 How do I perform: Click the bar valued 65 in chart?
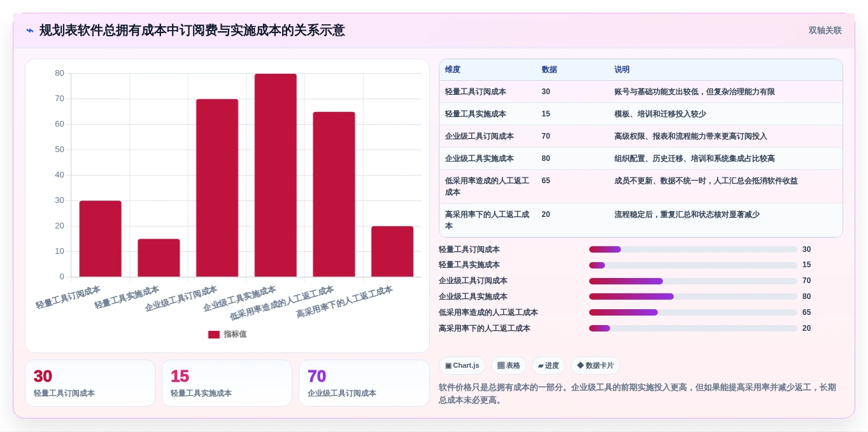334,194
